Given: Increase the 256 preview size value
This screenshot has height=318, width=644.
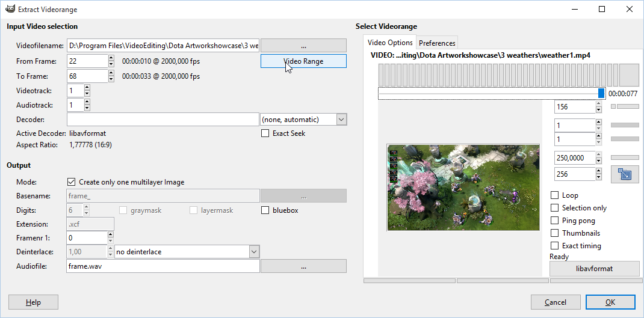Looking at the screenshot, I should [x=599, y=171].
